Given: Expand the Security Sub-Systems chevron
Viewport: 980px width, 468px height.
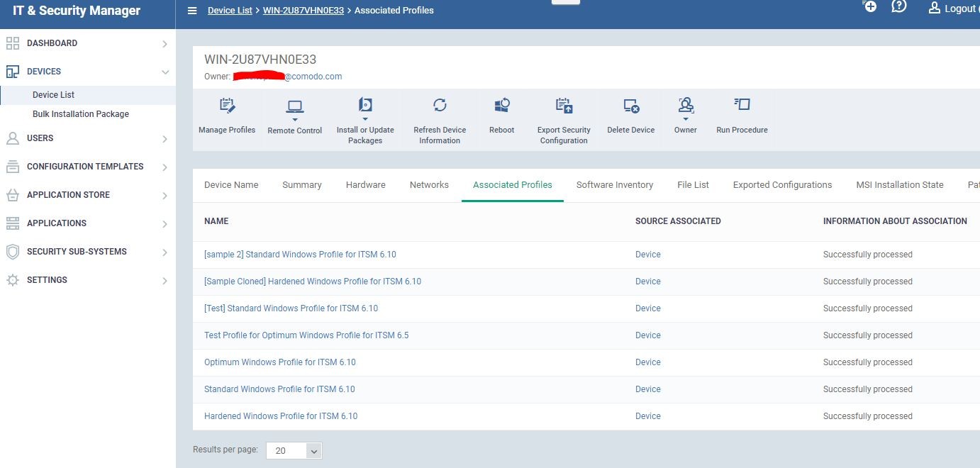Looking at the screenshot, I should coord(165,252).
